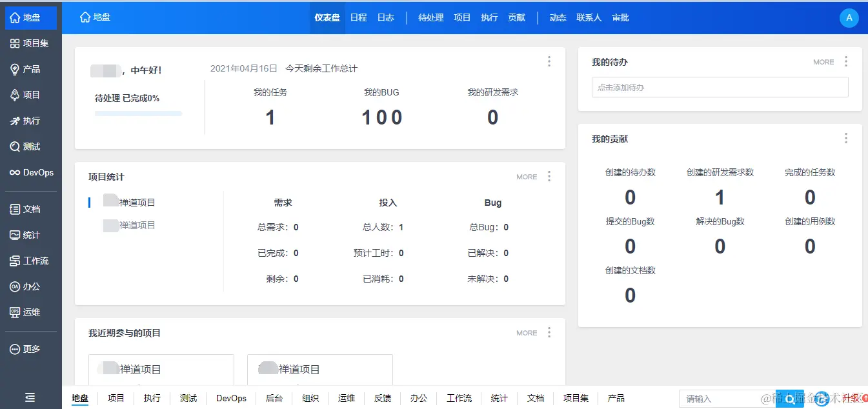868x409 pixels.
Task: Switch to the 仪表盘 tab
Action: (x=327, y=17)
